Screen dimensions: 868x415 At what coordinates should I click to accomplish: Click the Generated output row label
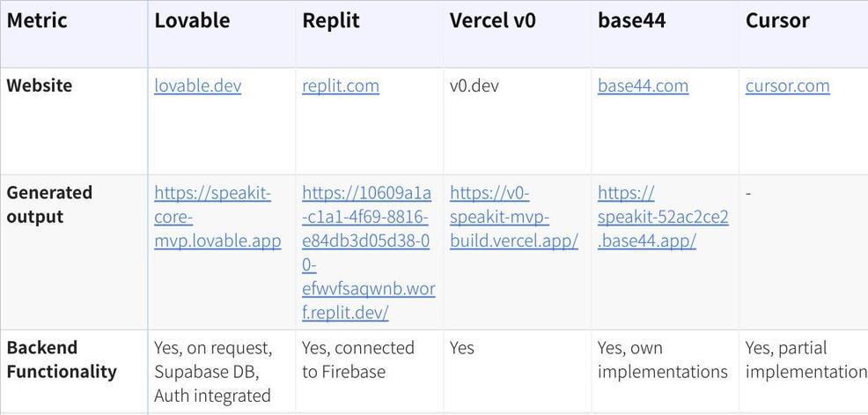(49, 204)
